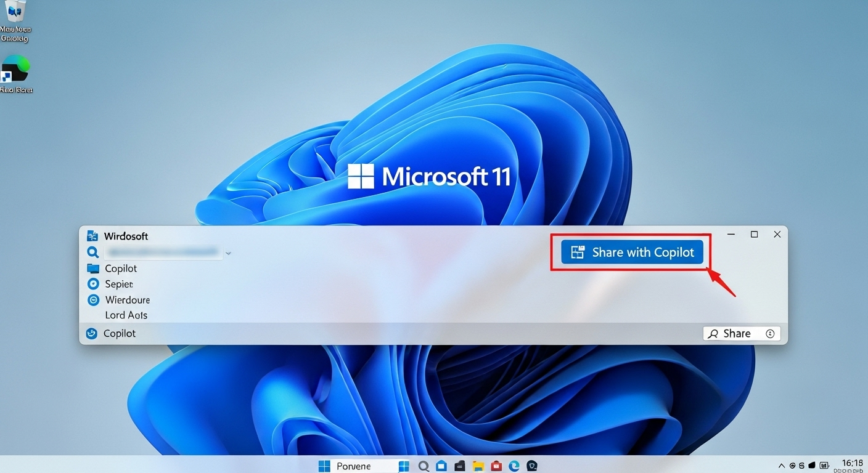This screenshot has height=473, width=868.
Task: Minimize the Wirdosoft window
Action: pos(731,234)
